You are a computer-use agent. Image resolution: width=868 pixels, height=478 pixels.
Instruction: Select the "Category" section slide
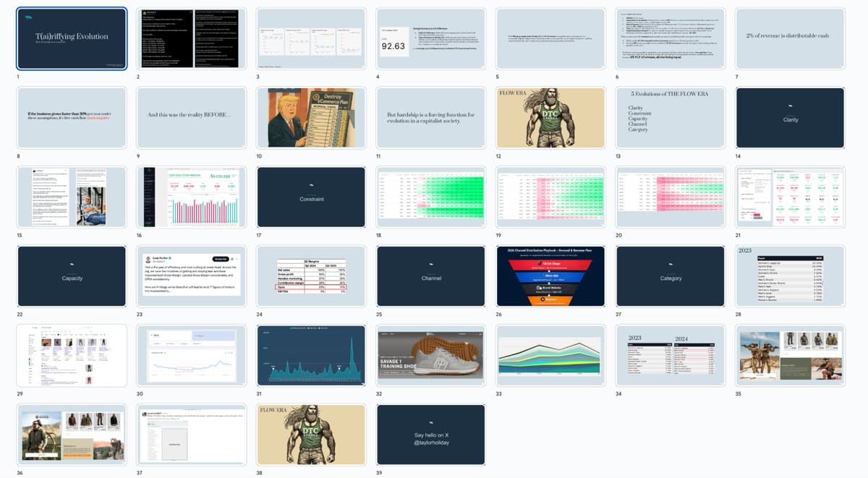pyautogui.click(x=671, y=276)
